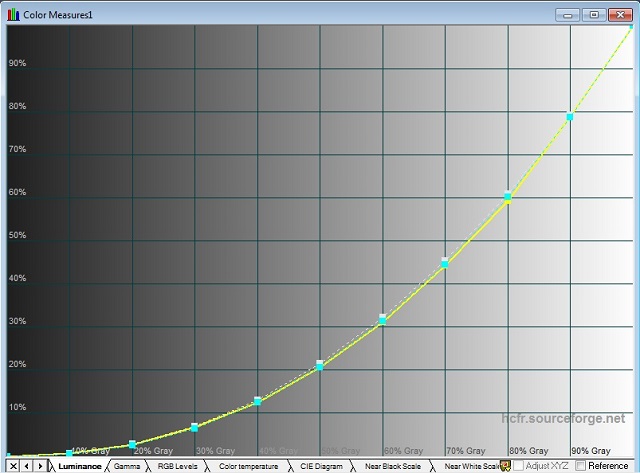Switch to the Color temperature tab
Screen dimensions: 640x473
coord(248,466)
